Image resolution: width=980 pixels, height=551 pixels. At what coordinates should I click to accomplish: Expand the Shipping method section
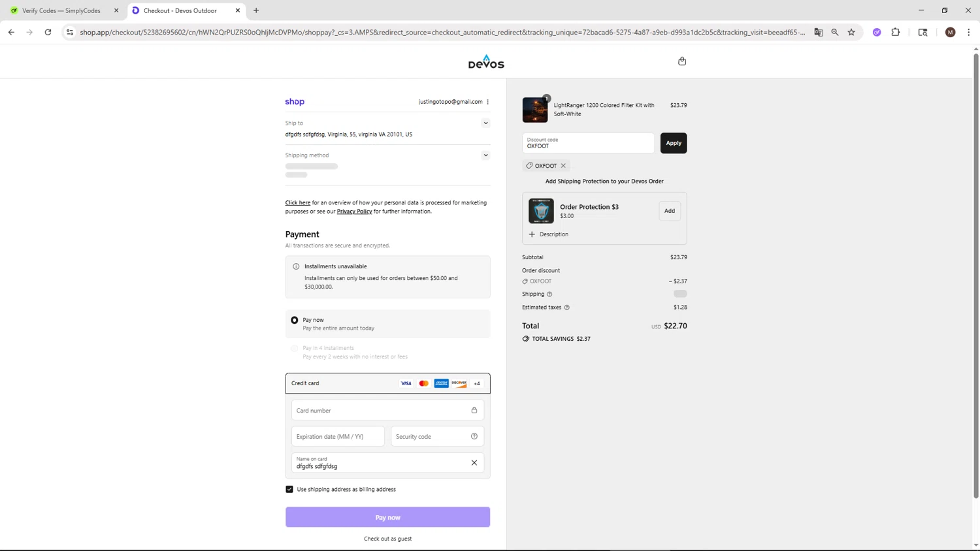point(485,155)
